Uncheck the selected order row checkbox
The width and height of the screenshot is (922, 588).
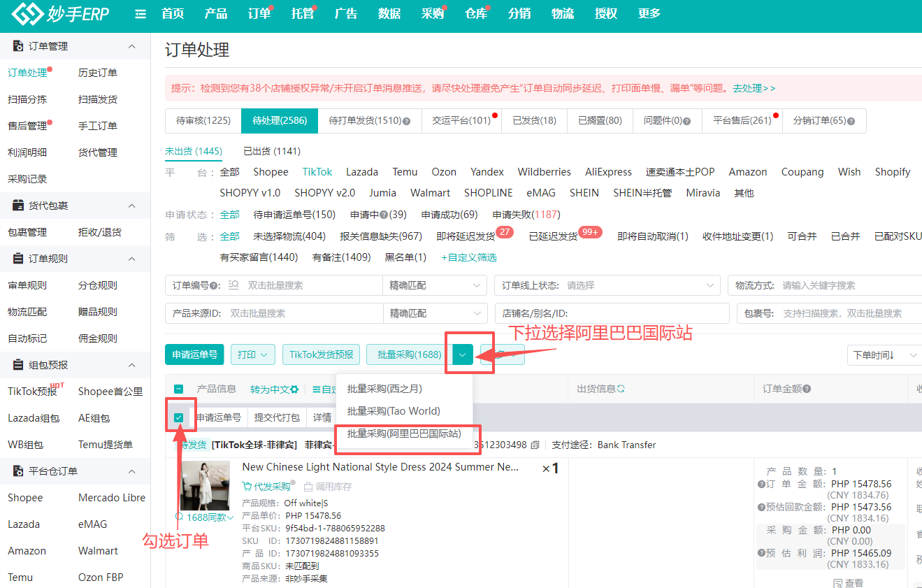(x=179, y=417)
